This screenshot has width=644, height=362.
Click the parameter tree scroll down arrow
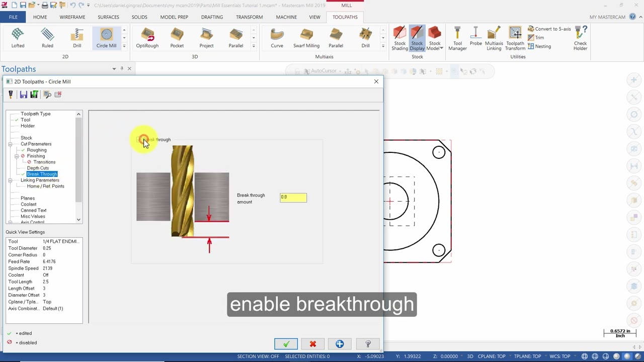[78, 220]
